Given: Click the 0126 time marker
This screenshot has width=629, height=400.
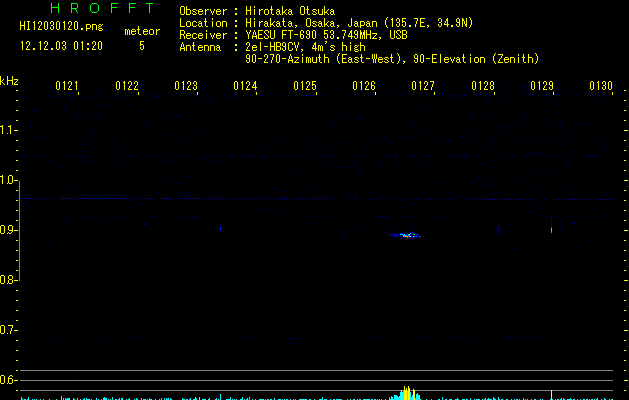Looking at the screenshot, I should tap(364, 86).
